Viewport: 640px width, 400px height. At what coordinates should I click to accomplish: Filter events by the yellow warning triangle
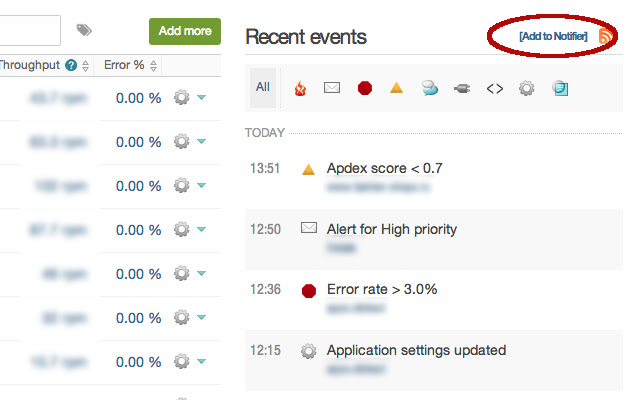click(x=396, y=88)
